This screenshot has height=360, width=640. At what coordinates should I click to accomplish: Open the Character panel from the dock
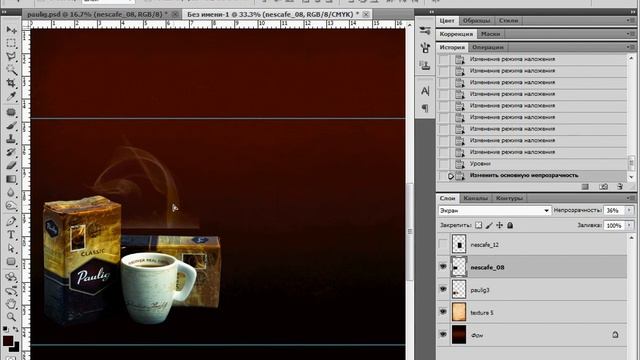coord(425,91)
